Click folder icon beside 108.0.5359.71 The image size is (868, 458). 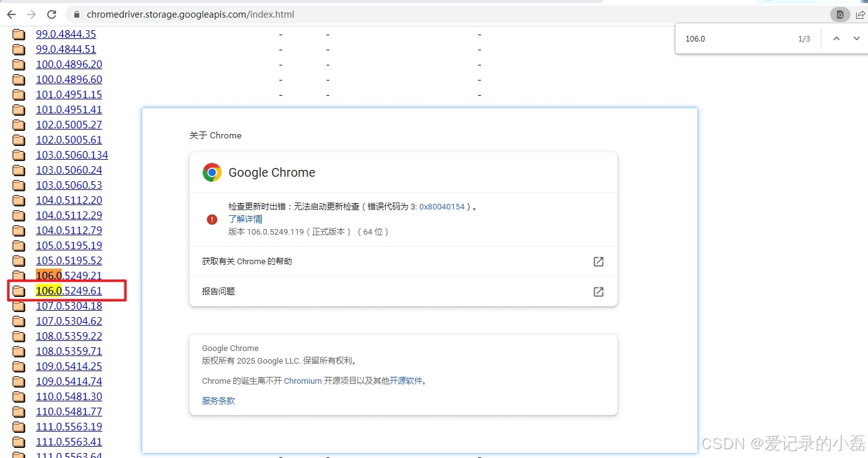coord(19,351)
